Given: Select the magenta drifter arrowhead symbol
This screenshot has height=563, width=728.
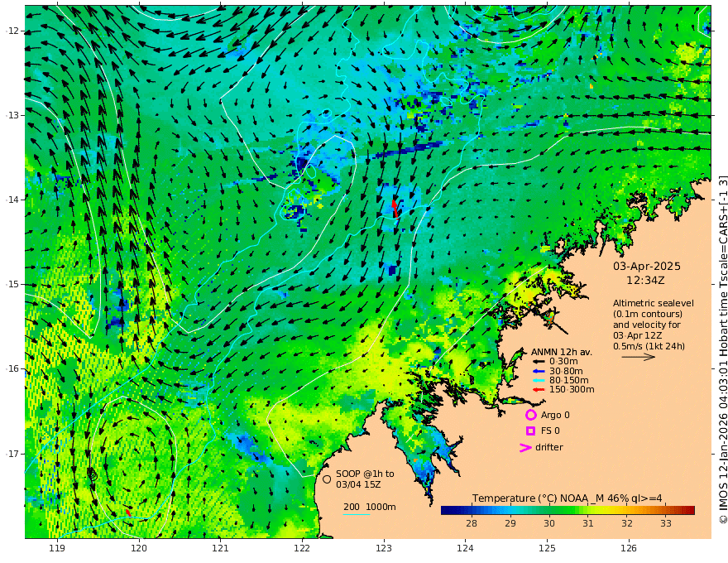Looking at the screenshot, I should (x=525, y=447).
